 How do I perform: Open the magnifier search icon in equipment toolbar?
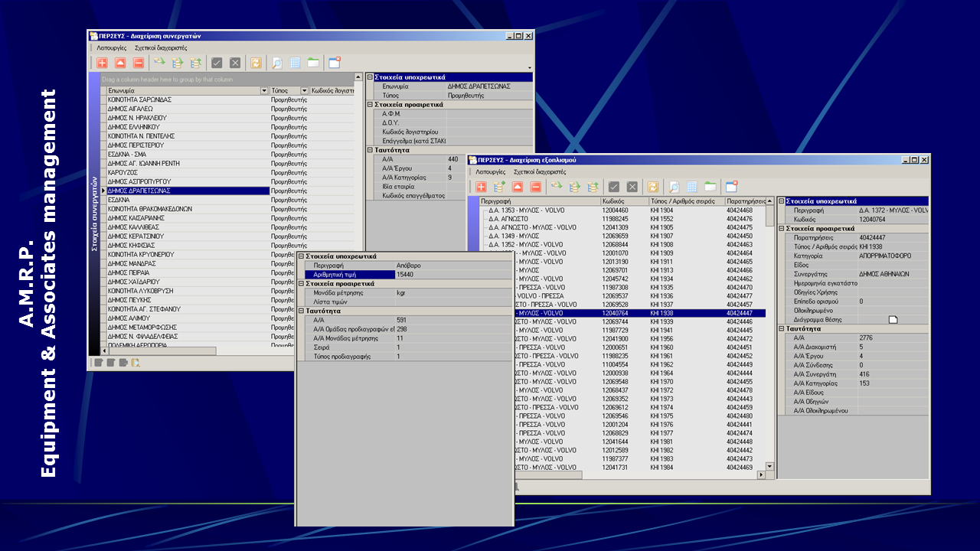pos(674,187)
